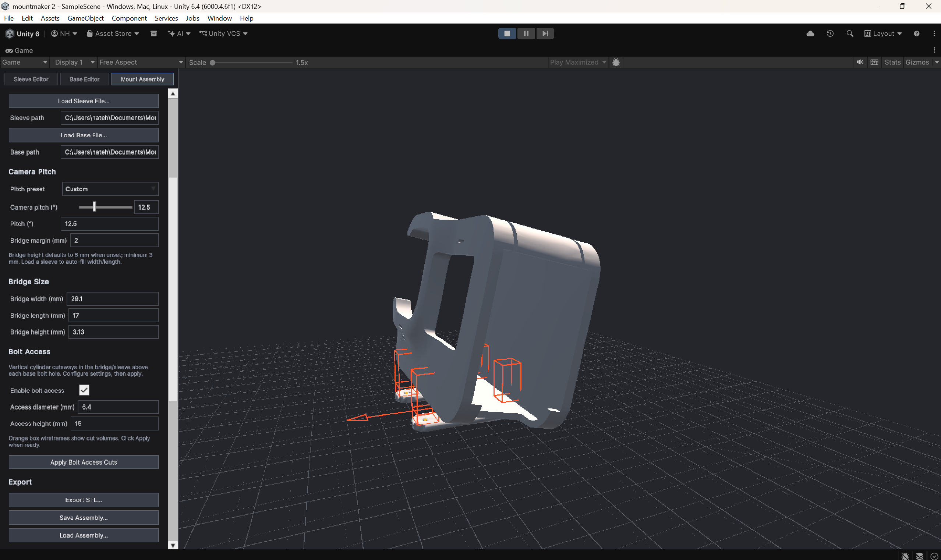Click status bar debugger bug icon

point(905,556)
